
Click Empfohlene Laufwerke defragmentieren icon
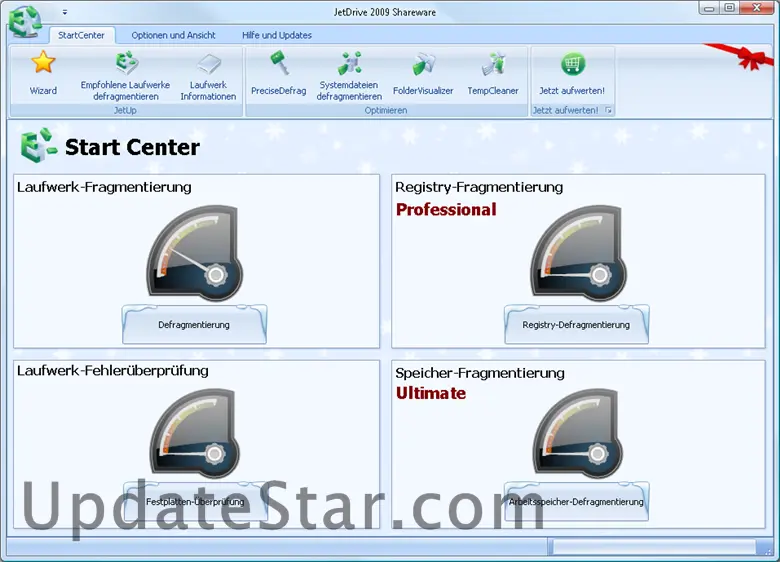coord(126,63)
